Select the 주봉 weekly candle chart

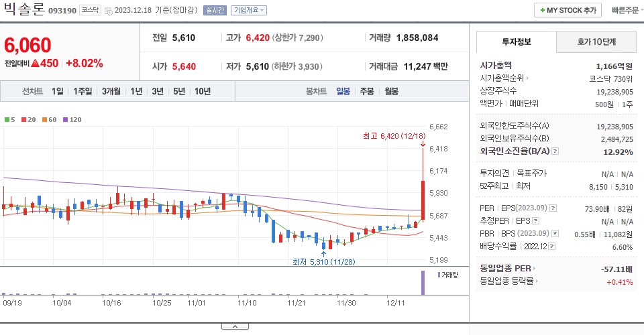(x=367, y=91)
